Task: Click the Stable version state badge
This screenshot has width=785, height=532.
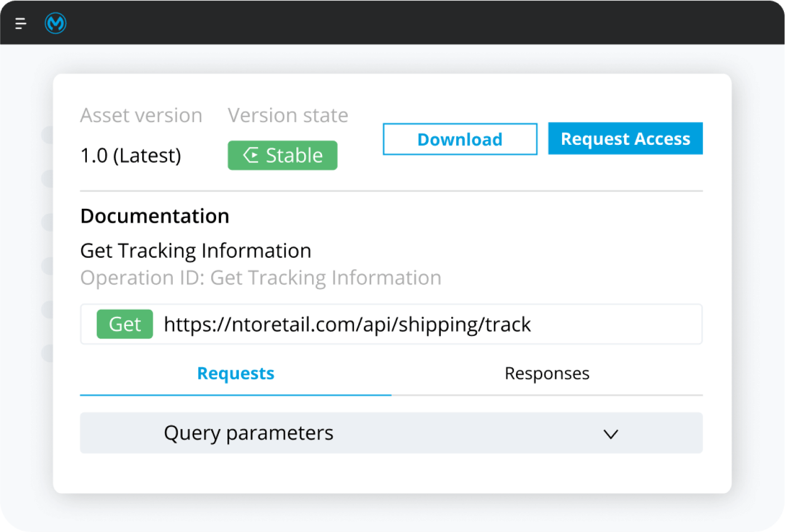Action: (282, 155)
